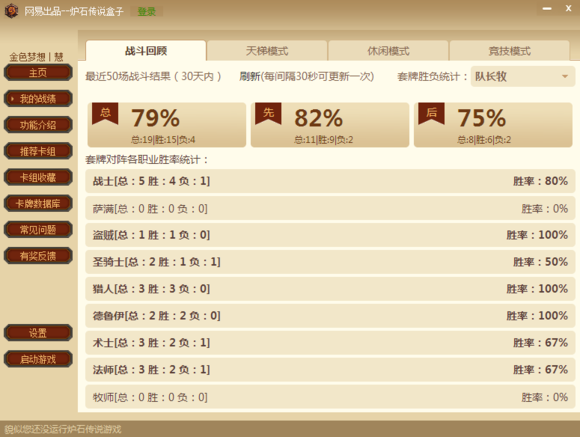This screenshot has height=437, width=580.
Task: Open the 队长牧 deck dropdown
Action: [523, 77]
